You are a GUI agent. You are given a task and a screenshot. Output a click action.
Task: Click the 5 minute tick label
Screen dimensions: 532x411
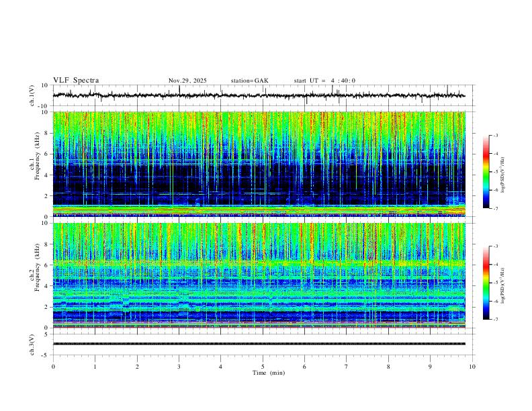[263, 367]
